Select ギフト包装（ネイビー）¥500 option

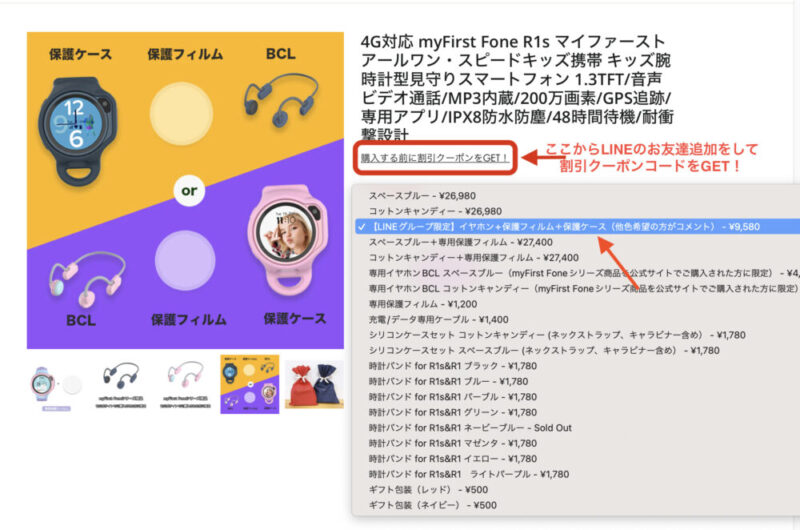tap(577, 505)
